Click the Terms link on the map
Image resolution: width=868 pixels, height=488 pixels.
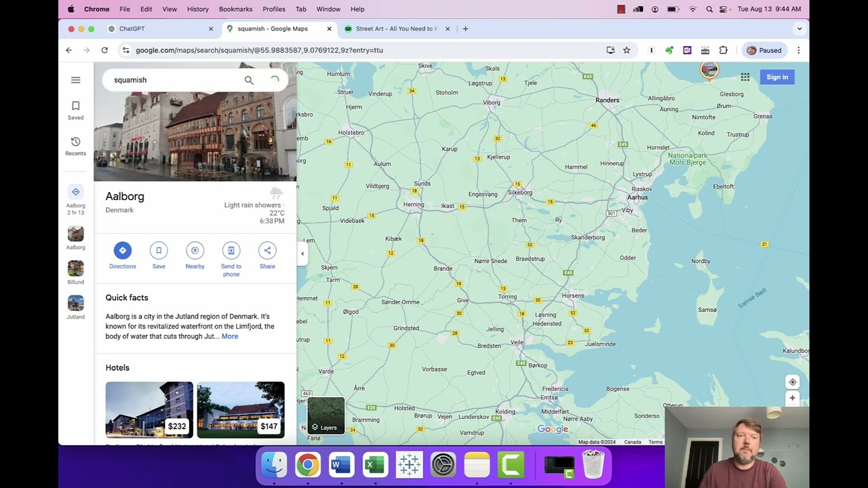point(655,442)
